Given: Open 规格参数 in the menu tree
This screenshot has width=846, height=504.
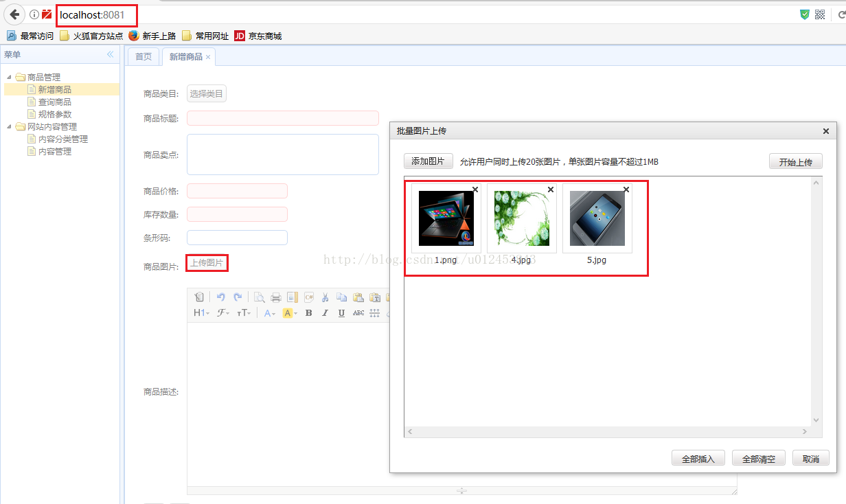Looking at the screenshot, I should coord(55,114).
